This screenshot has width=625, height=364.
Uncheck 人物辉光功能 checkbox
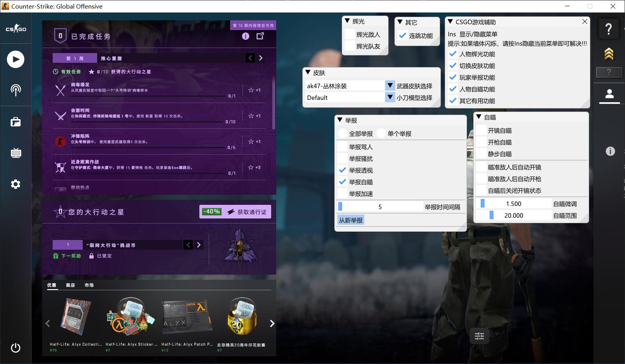click(x=453, y=54)
